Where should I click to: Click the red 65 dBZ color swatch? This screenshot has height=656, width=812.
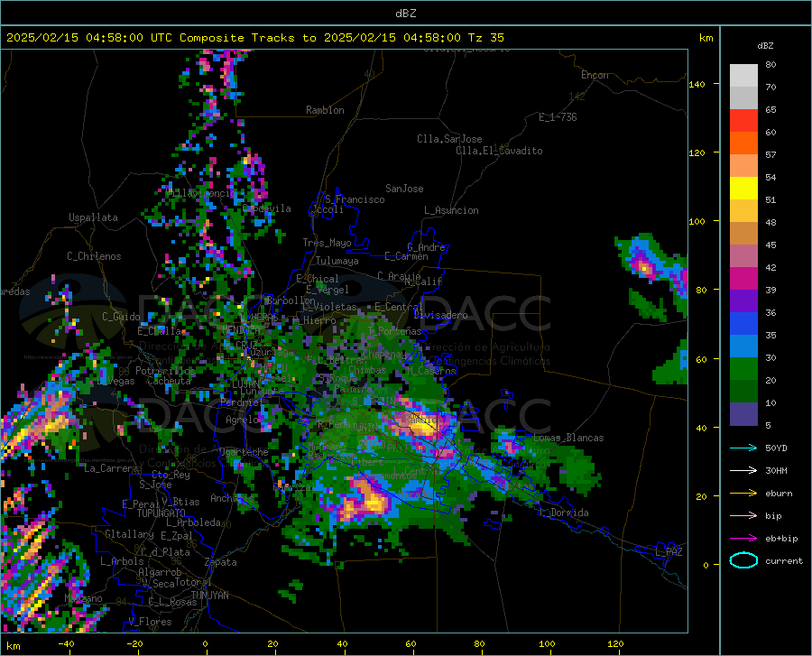(743, 121)
